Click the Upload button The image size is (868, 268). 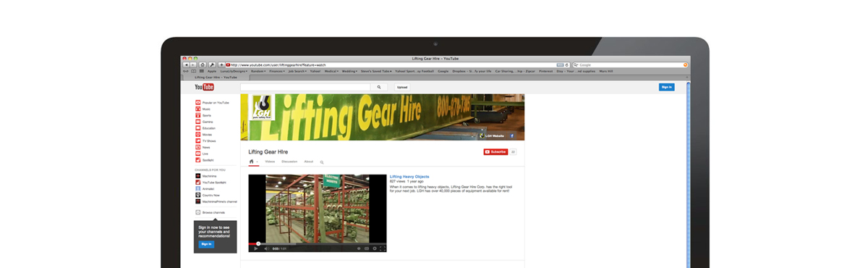[401, 87]
